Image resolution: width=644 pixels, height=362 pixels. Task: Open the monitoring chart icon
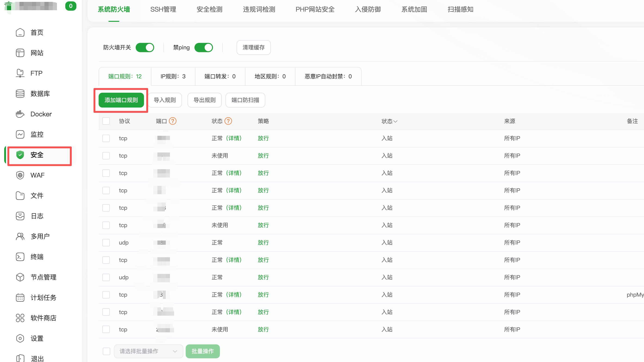pos(20,134)
